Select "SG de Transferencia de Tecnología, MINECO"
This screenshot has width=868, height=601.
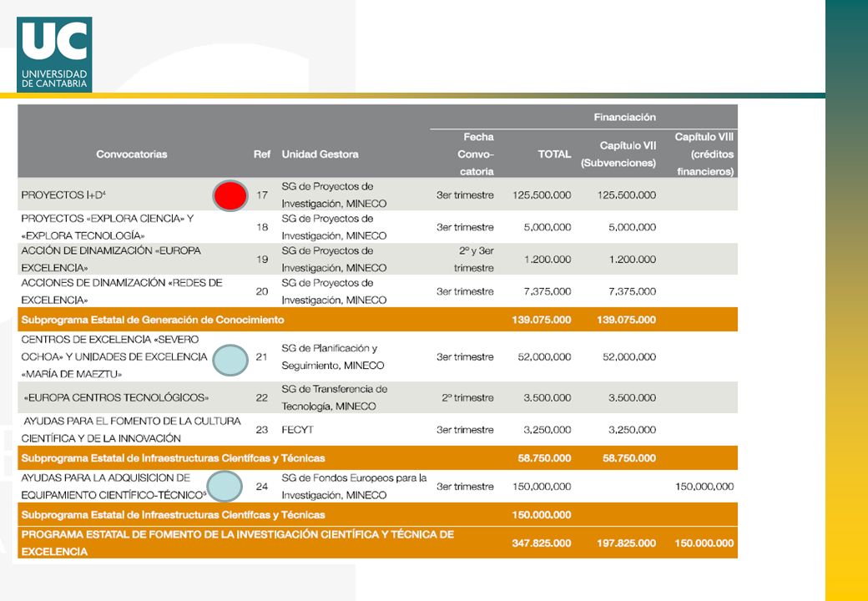(335, 397)
